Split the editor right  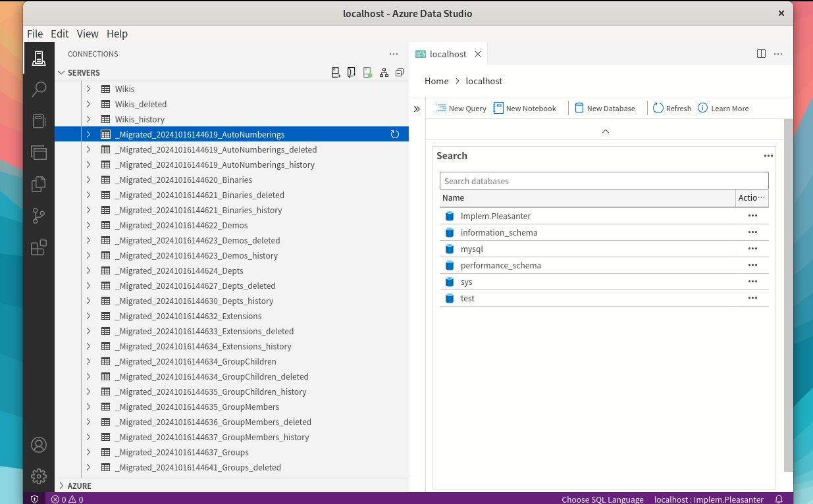761,54
